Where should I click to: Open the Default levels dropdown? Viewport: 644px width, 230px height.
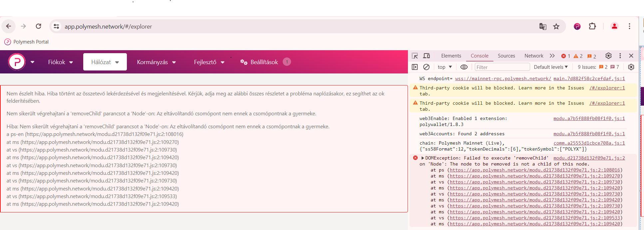[x=551, y=67]
